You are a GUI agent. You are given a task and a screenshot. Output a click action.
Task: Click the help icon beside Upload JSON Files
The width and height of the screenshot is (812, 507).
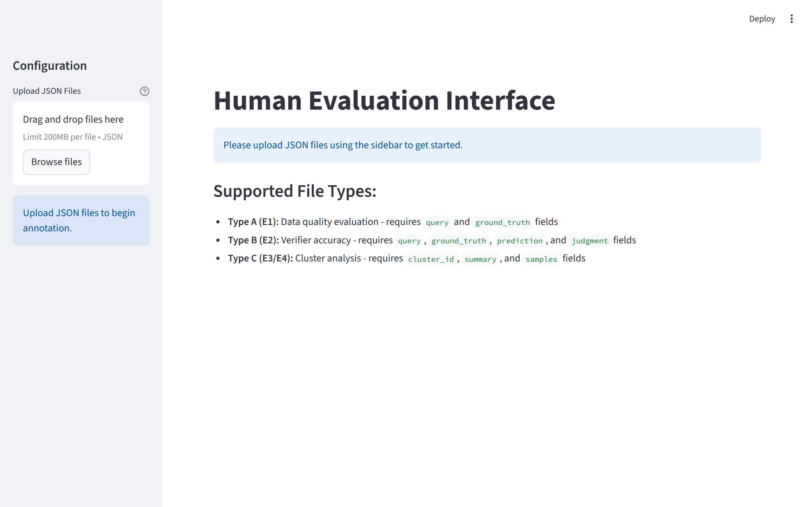144,91
